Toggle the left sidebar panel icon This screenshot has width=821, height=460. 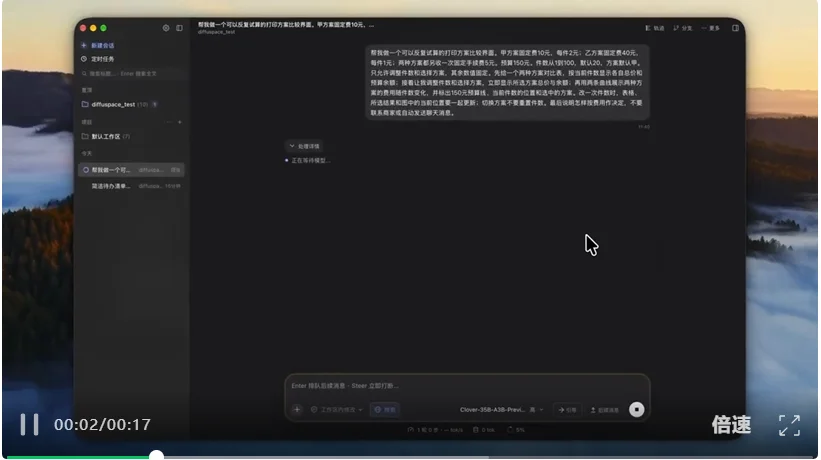pos(180,28)
